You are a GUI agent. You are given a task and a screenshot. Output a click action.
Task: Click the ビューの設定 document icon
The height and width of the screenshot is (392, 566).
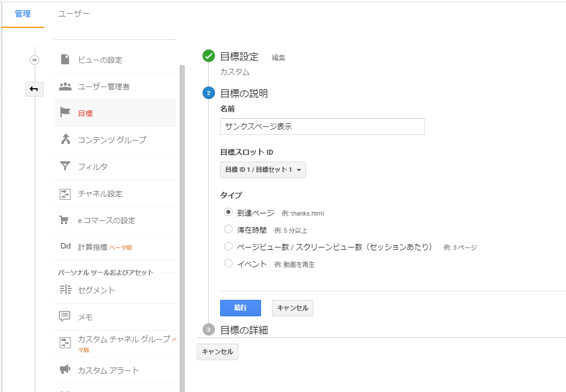[x=65, y=59]
